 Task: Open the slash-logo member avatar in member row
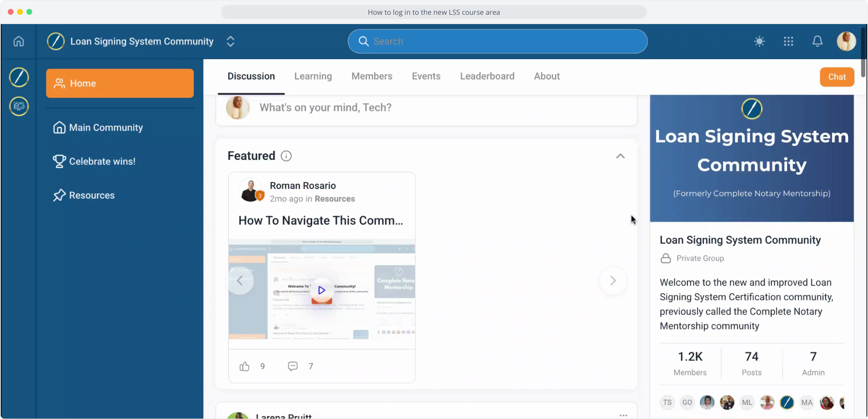point(787,403)
